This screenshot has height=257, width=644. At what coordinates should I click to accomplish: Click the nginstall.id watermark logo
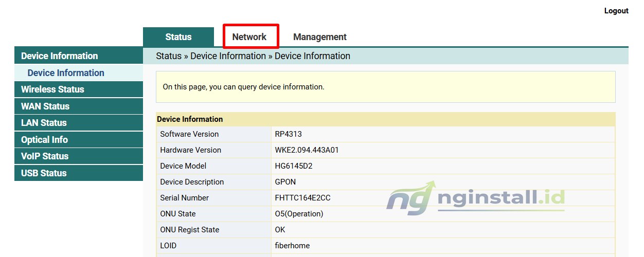pyautogui.click(x=475, y=198)
